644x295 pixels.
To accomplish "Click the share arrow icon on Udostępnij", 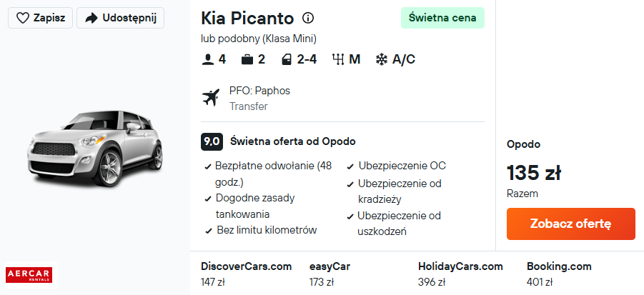I will pos(91,18).
